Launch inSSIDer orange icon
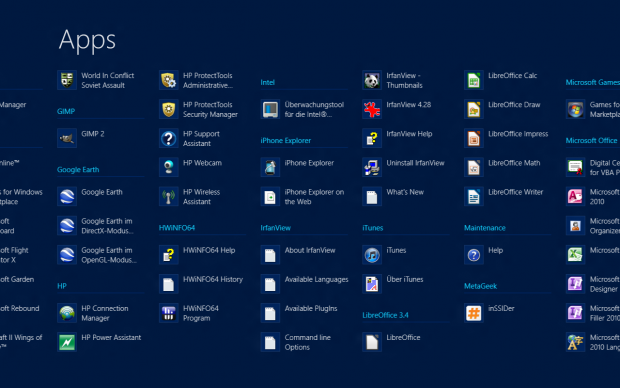 coord(474,313)
